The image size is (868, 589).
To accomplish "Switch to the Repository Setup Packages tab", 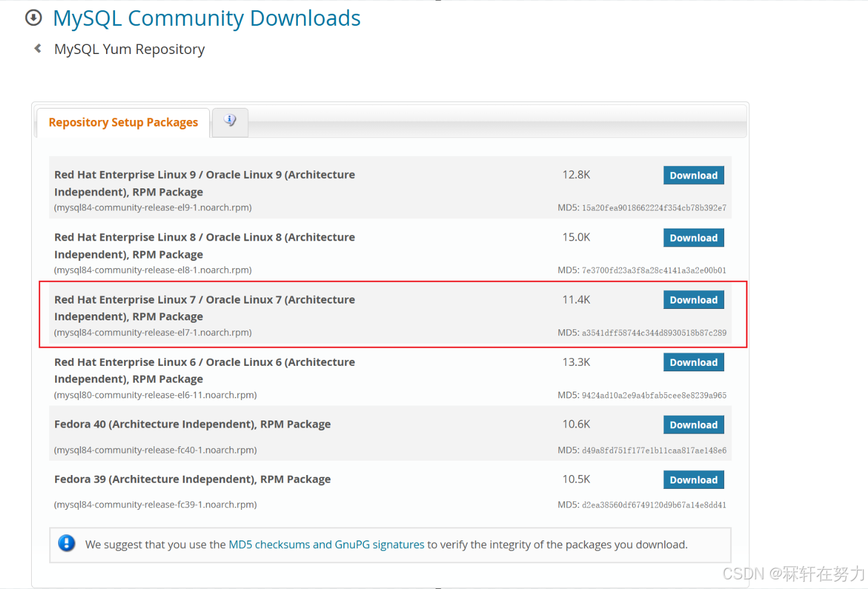I will coord(123,122).
